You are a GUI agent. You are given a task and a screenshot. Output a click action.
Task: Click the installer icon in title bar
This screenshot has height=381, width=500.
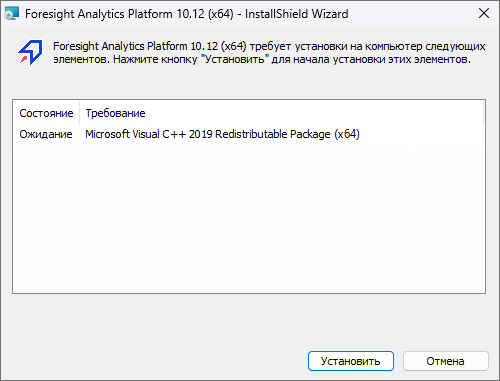point(12,14)
